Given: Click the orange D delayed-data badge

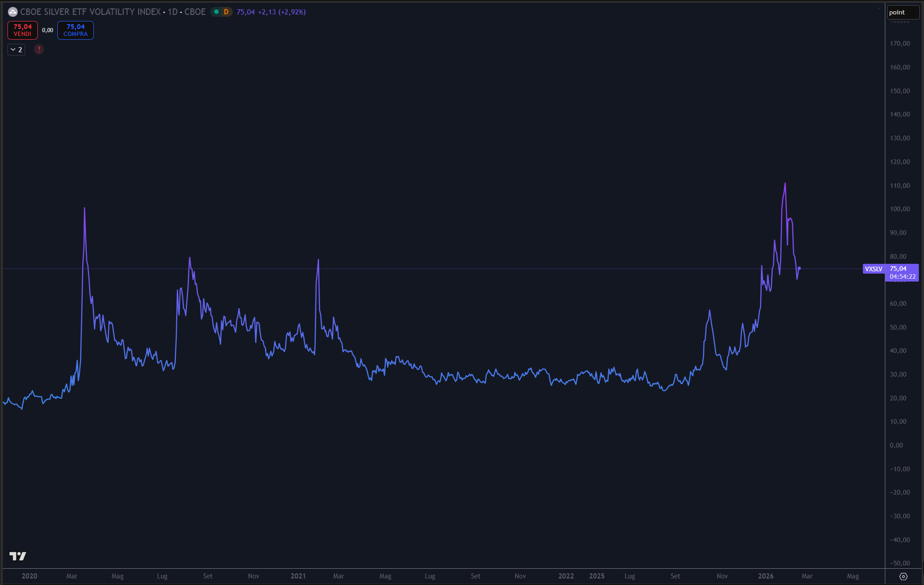Looking at the screenshot, I should click(x=226, y=12).
